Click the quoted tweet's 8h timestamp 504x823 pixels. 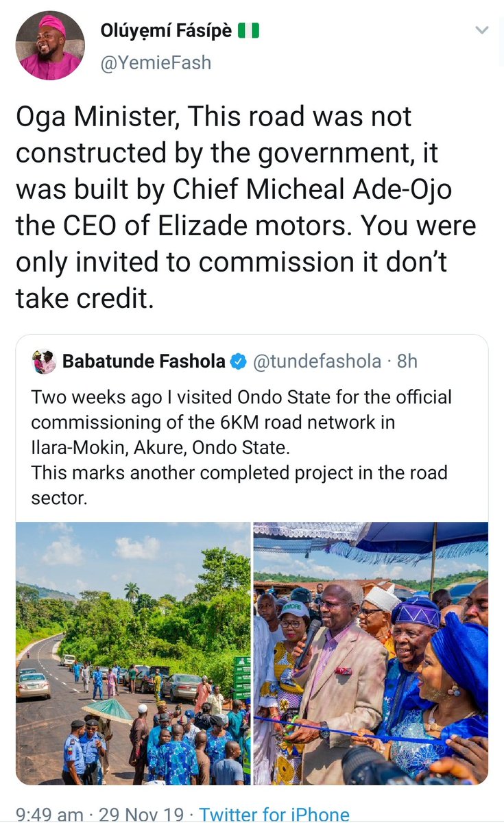point(407,361)
